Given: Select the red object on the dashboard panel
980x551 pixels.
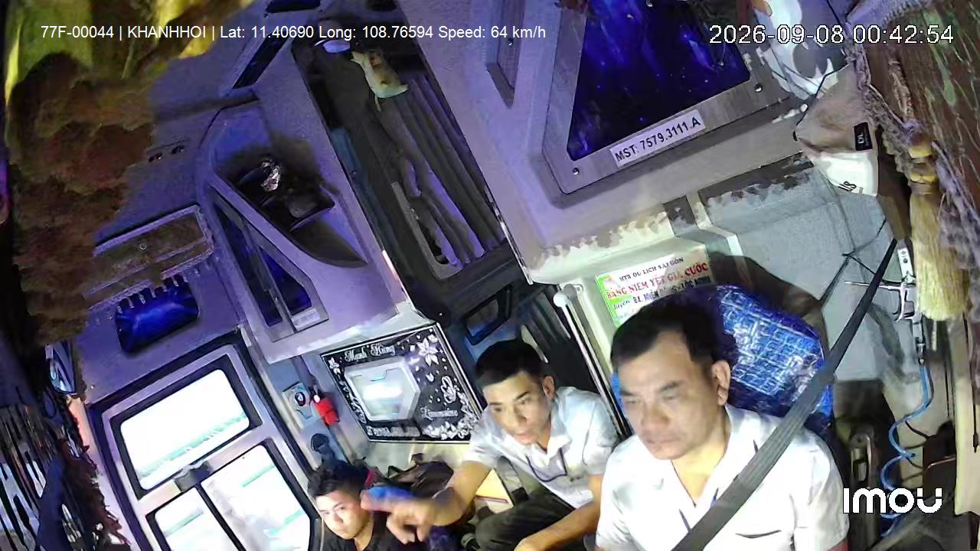Looking at the screenshot, I should [327, 409].
